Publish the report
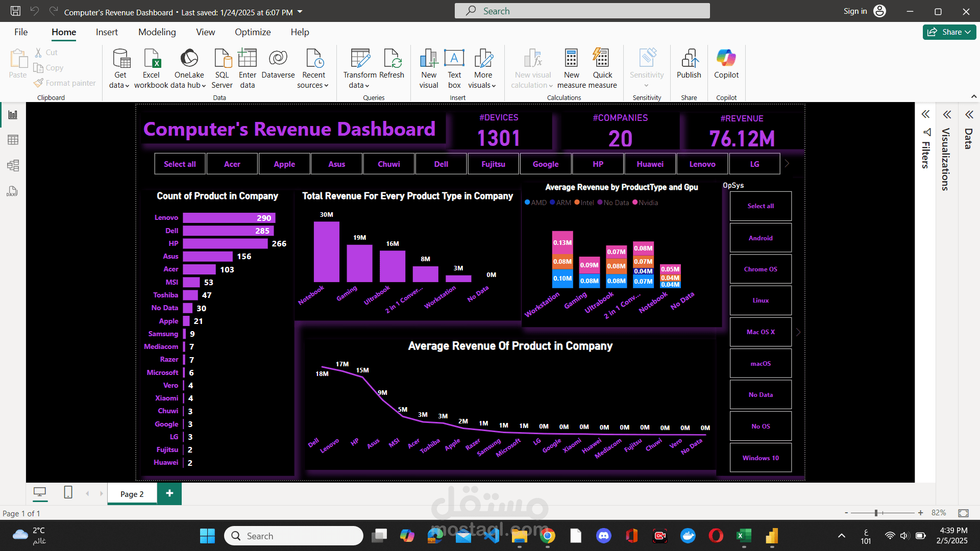 (x=689, y=64)
